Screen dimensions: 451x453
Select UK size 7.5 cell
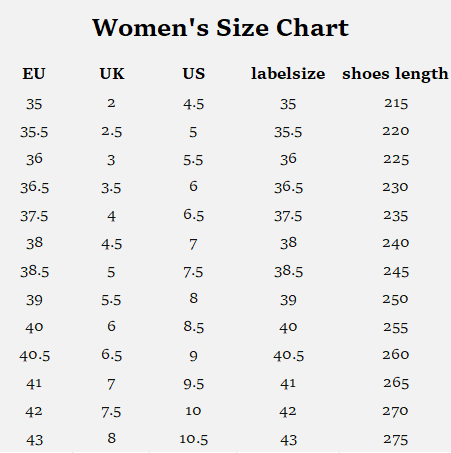click(111, 412)
